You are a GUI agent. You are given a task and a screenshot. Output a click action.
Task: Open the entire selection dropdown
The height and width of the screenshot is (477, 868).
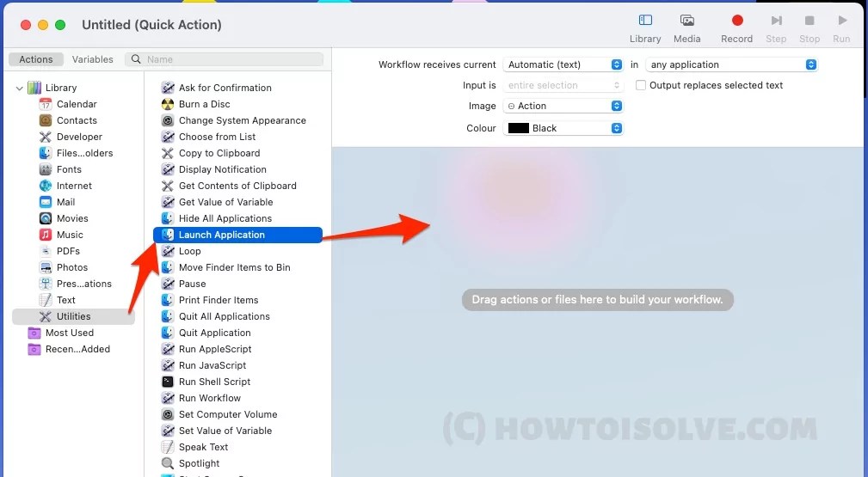point(563,85)
